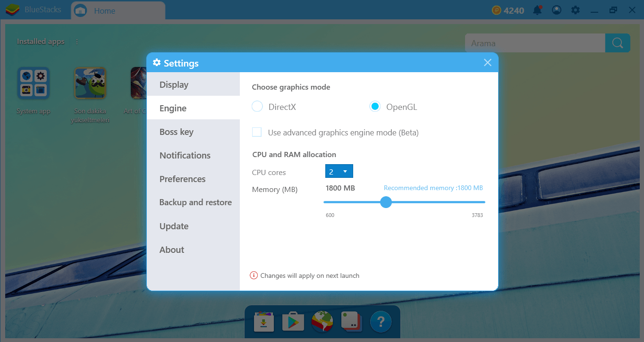644x342 pixels.
Task: Expand the CPU cores dropdown
Action: [x=339, y=171]
